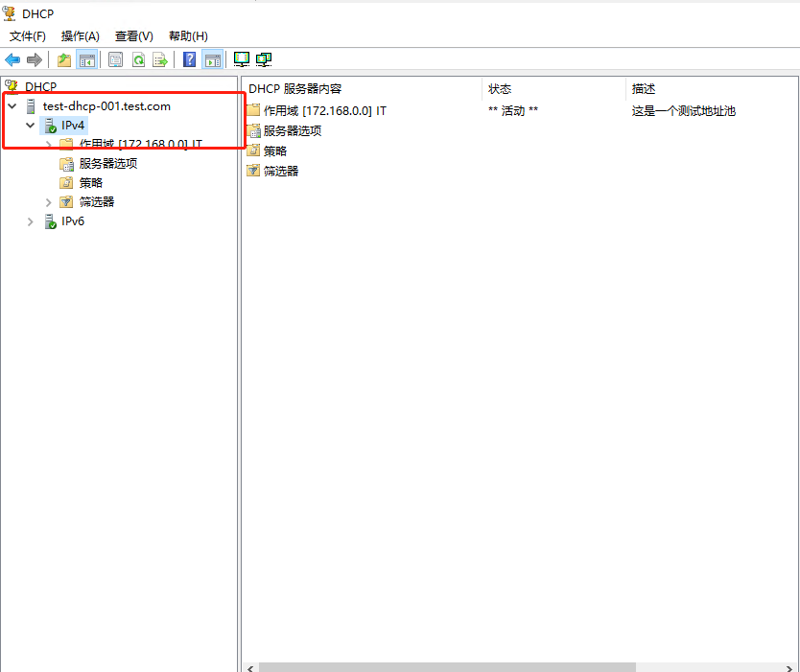Viewport: 800px width, 672px height.
Task: Select IPv4 label in the tree
Action: pos(73,126)
